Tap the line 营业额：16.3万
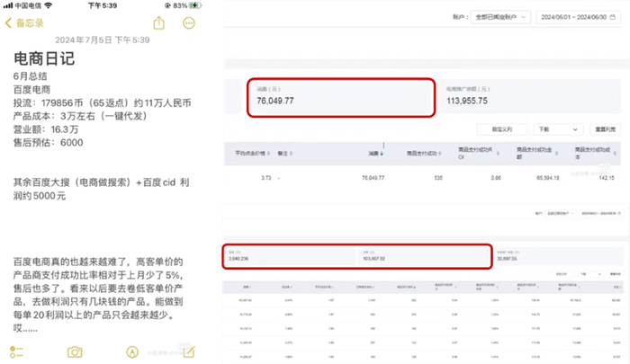Viewport: 630px width, 364px height. pos(46,129)
